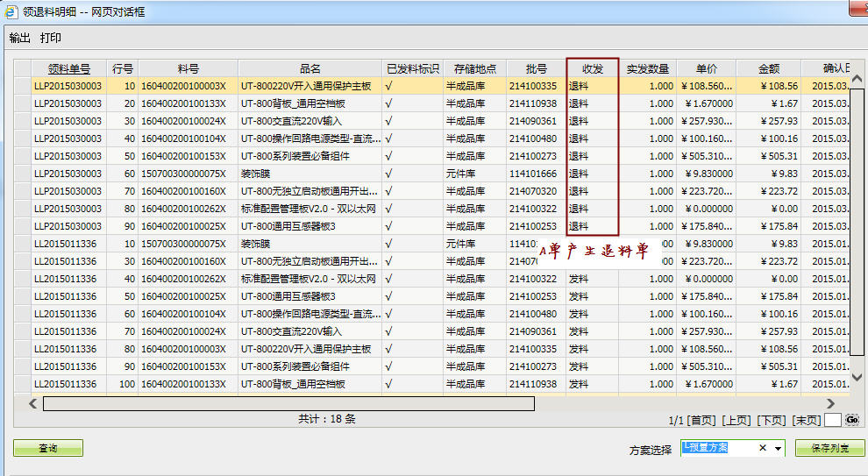Click the horizontal scrollbar left arrow
The image size is (868, 476).
tap(33, 403)
